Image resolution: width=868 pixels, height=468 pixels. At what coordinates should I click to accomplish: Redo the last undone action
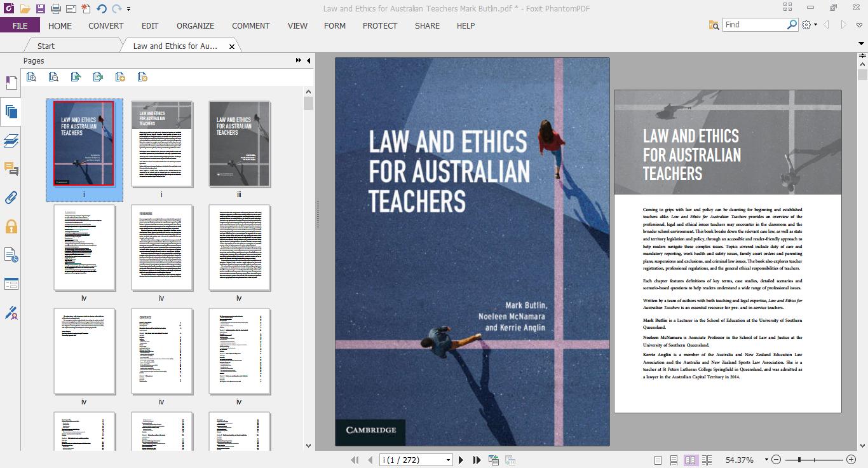click(117, 9)
